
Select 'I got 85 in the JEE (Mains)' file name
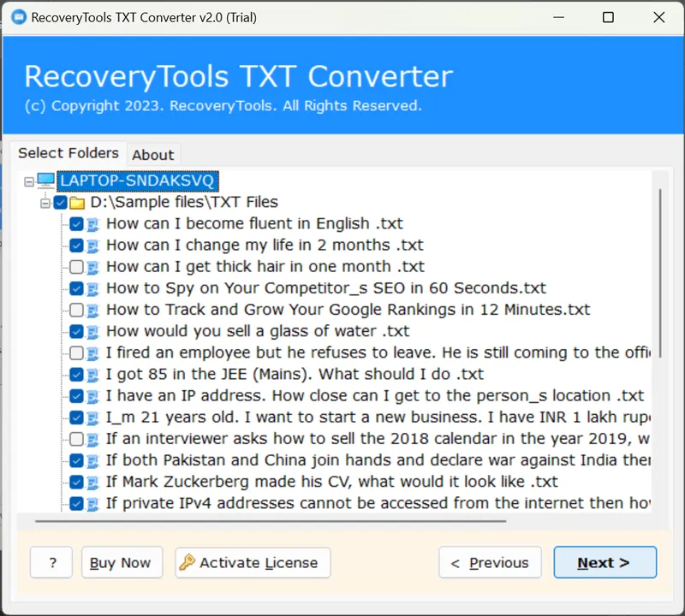[x=295, y=374]
